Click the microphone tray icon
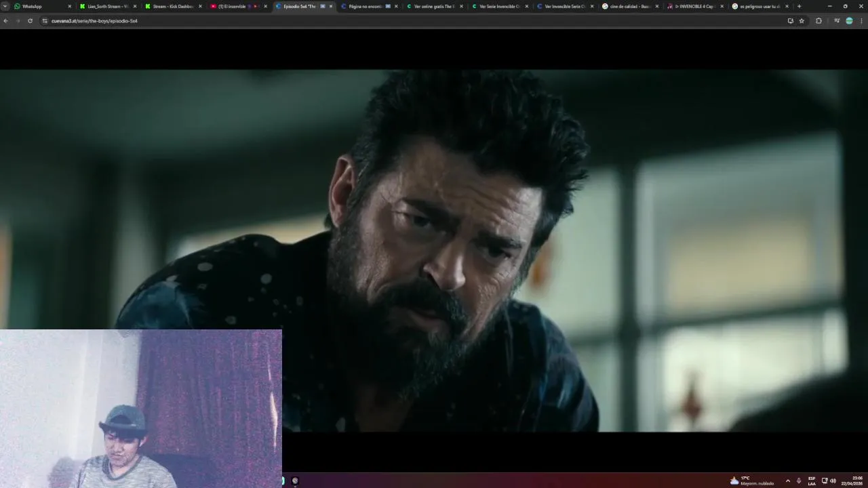Screen dimensions: 868x488 click(799, 481)
